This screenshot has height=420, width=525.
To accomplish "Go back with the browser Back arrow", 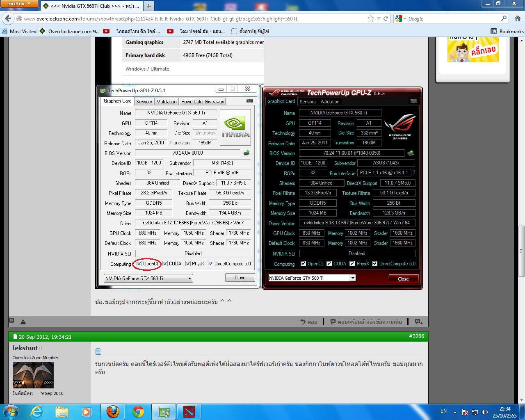I will point(8,18).
